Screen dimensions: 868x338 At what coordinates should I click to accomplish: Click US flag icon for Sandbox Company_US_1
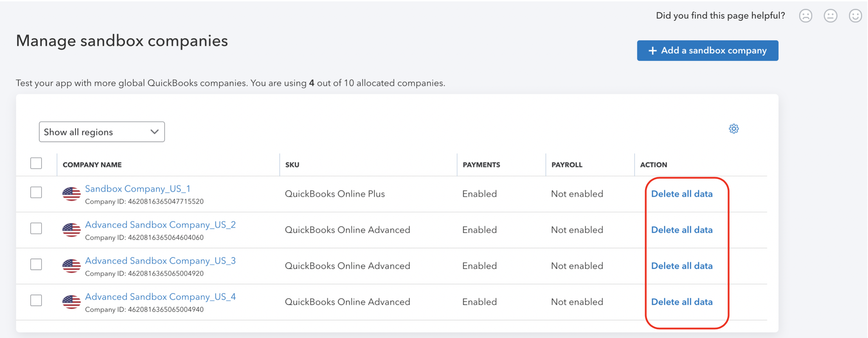[x=71, y=194]
